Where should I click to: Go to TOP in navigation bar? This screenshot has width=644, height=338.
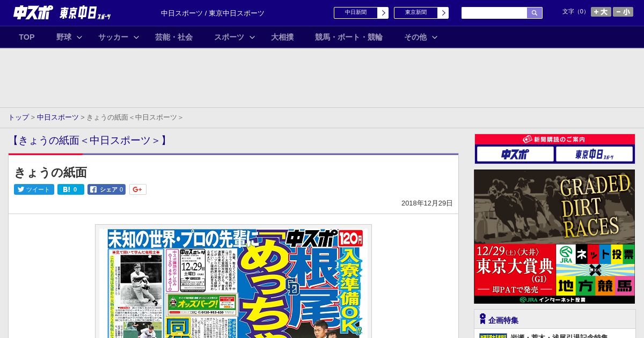tap(27, 37)
